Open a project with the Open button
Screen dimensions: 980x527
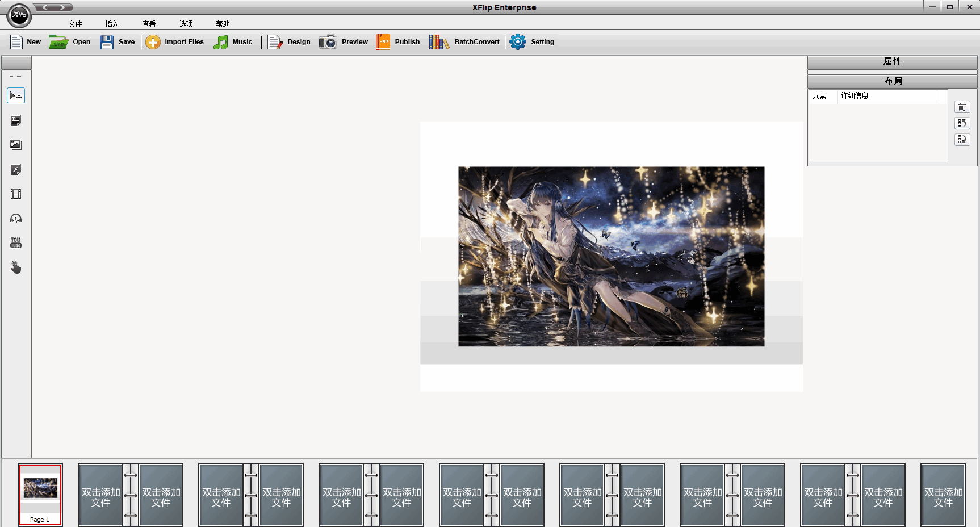70,42
